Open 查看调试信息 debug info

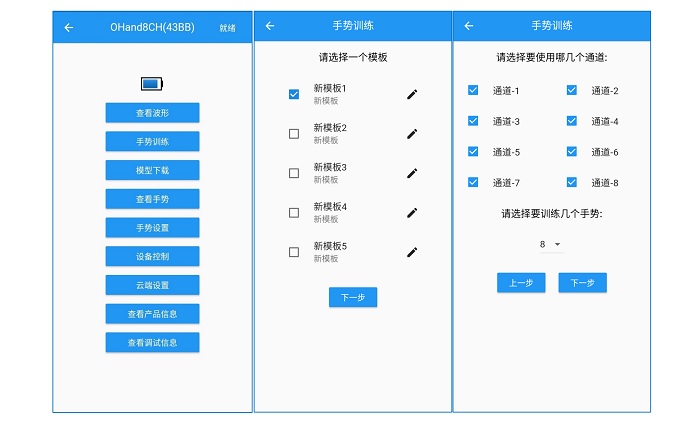pyautogui.click(x=152, y=342)
